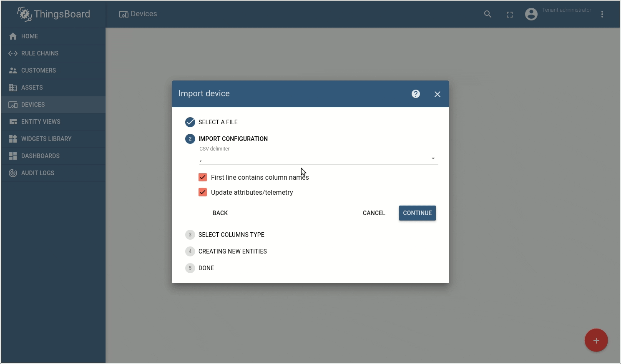
Task: Open the search magnifier icon
Action: coord(488,14)
